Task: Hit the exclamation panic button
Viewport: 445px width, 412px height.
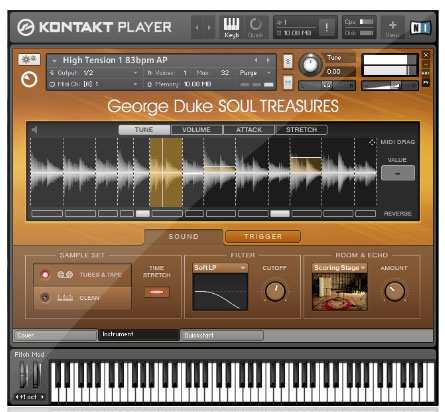Action: click(x=326, y=27)
